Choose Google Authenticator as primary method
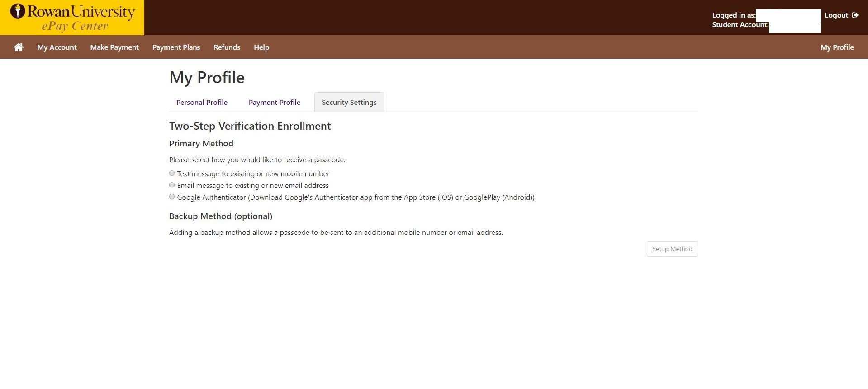The height and width of the screenshot is (389, 868). tap(172, 197)
